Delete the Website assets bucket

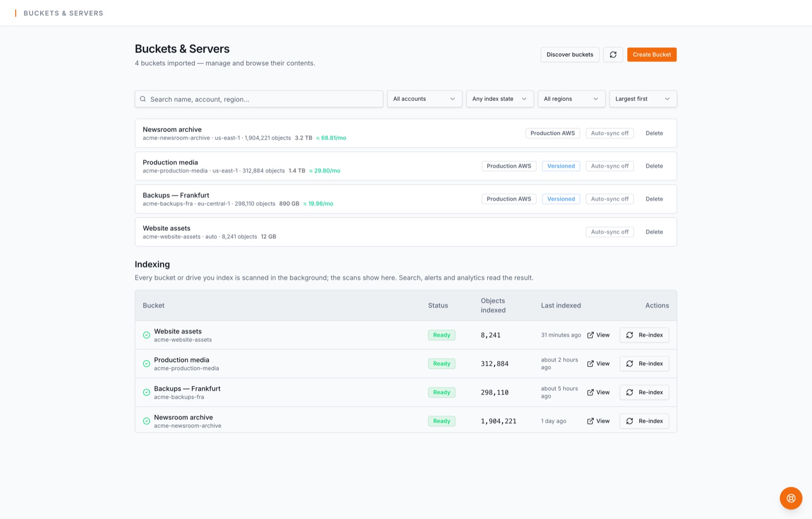pyautogui.click(x=654, y=232)
